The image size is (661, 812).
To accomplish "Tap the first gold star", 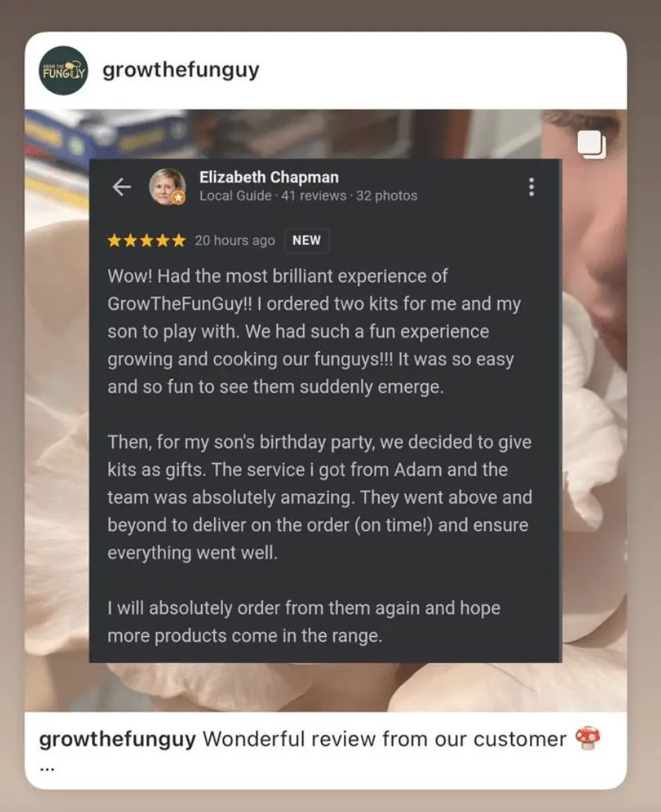I will pos(115,240).
